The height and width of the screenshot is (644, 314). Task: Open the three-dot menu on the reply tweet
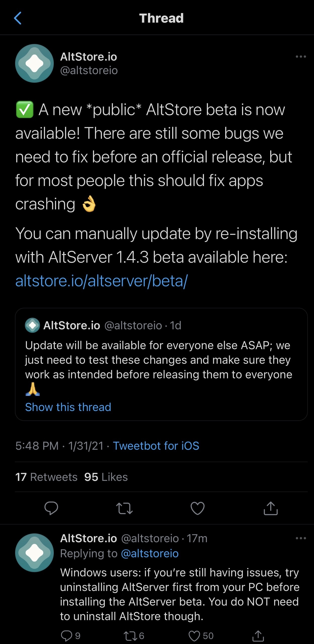pyautogui.click(x=301, y=538)
